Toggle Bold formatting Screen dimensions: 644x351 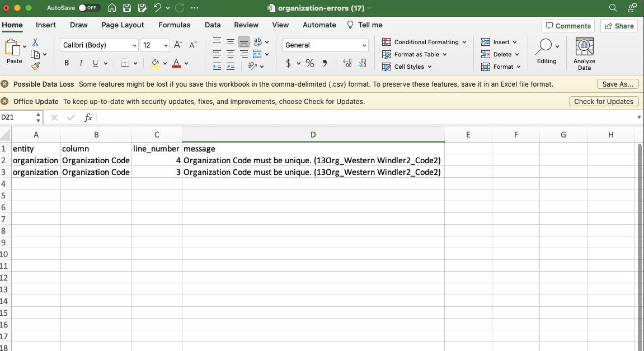click(x=67, y=63)
